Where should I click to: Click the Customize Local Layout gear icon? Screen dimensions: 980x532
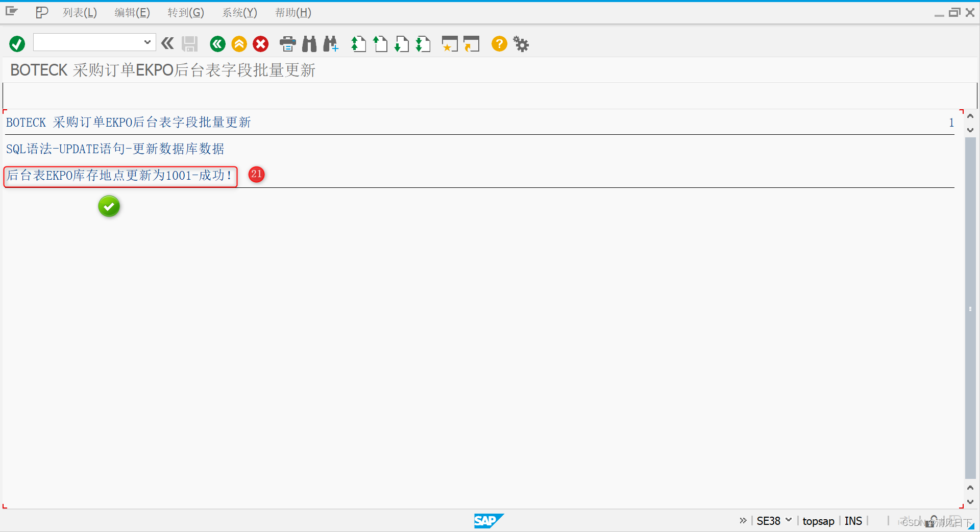[x=521, y=44]
